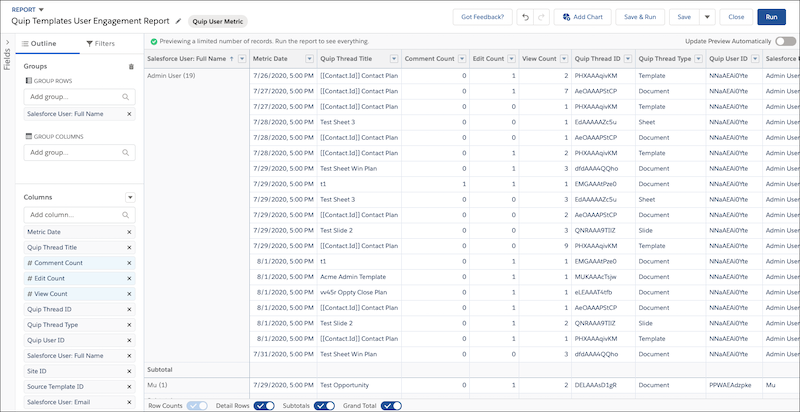Image resolution: width=800 pixels, height=412 pixels.
Task: Click search icon in Add column field
Action: pyautogui.click(x=126, y=215)
